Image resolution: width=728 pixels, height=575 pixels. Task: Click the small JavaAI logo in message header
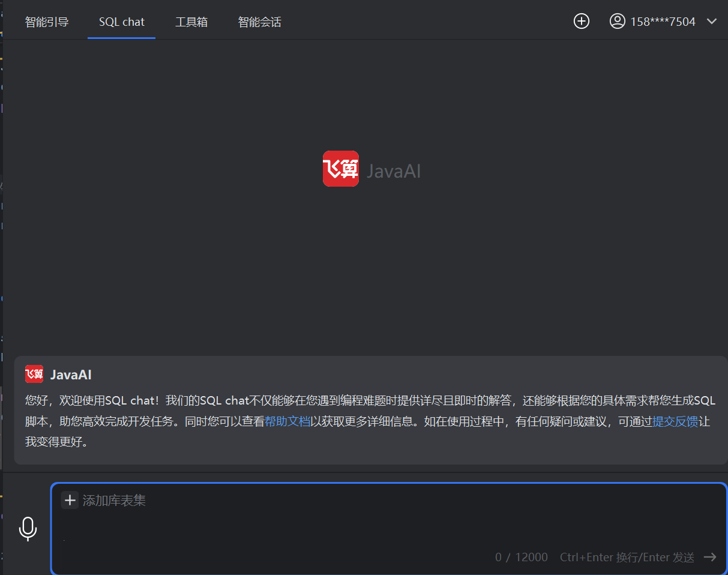[34, 375]
